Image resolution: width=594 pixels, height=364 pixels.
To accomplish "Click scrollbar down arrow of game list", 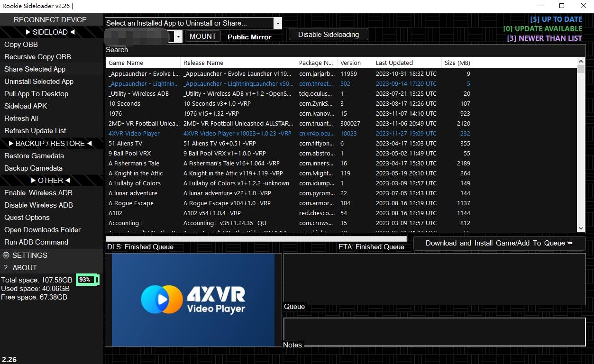I will coord(581,228).
